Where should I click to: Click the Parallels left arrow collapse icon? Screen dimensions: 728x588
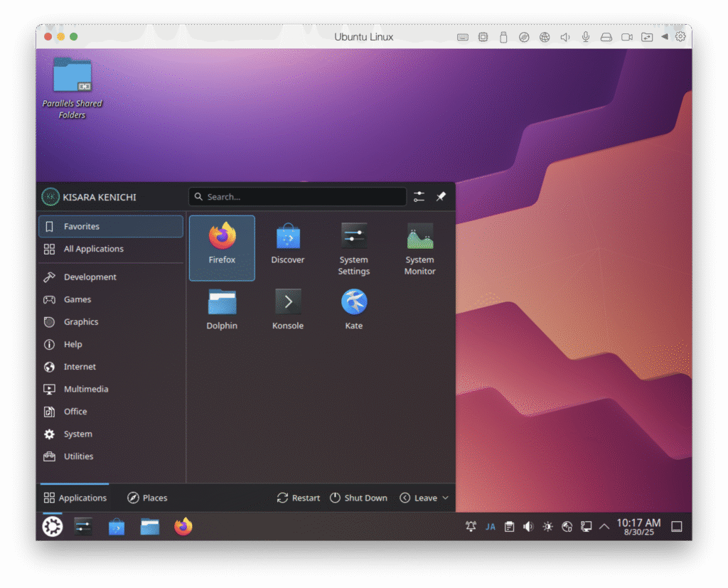click(x=665, y=37)
